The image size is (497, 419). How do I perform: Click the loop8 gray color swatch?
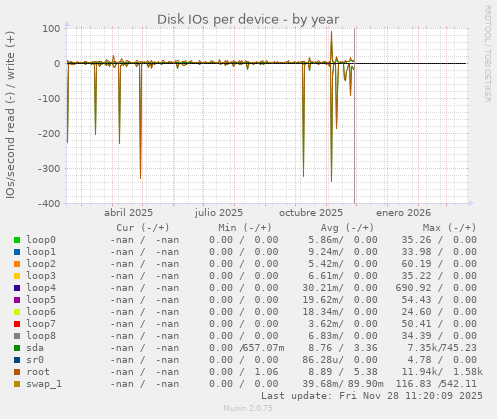click(x=17, y=336)
